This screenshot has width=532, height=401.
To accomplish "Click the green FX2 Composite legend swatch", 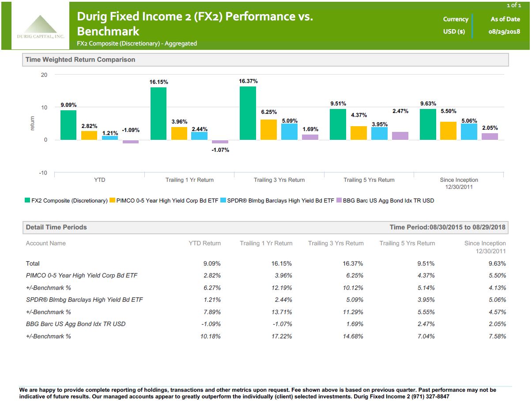I will tap(27, 201).
